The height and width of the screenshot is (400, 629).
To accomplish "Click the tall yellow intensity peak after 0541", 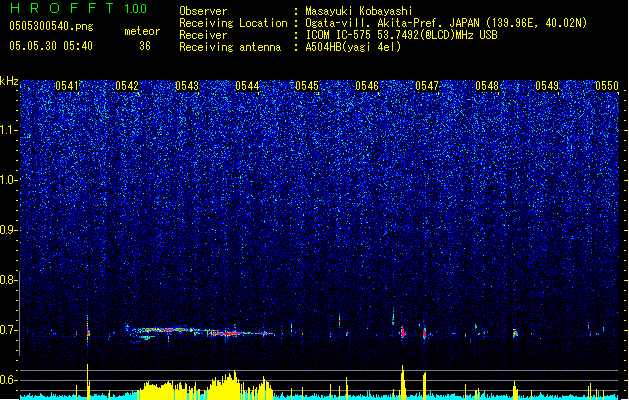I will 88,381.
